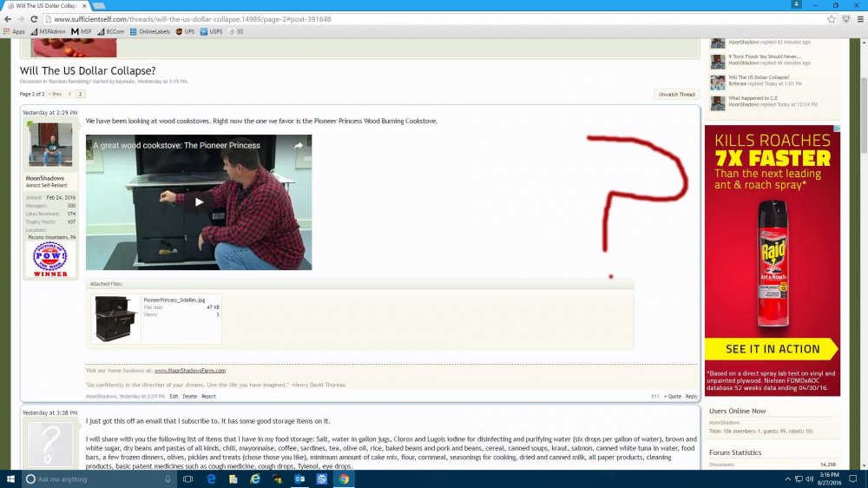This screenshot has width=868, height=488.
Task: Delete the cookstove post
Action: 190,397
